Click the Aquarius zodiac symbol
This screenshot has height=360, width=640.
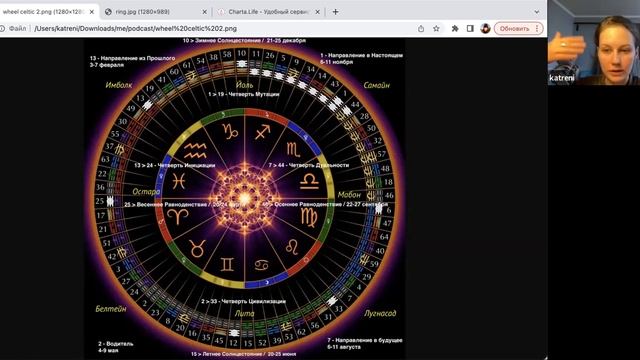tap(196, 150)
